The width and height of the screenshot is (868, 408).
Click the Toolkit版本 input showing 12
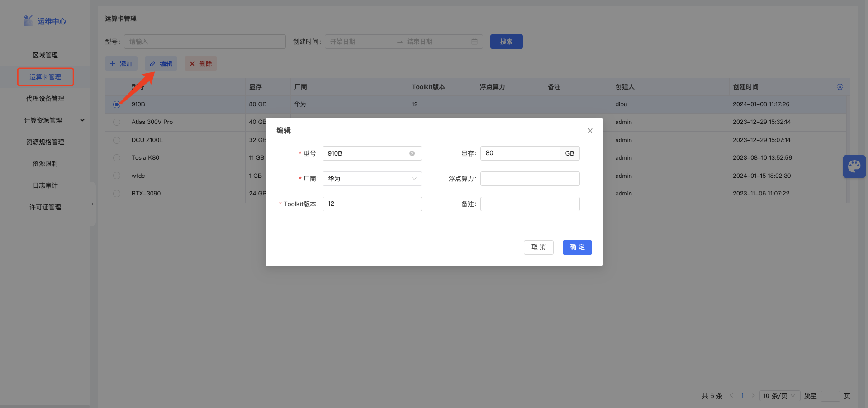(x=372, y=204)
